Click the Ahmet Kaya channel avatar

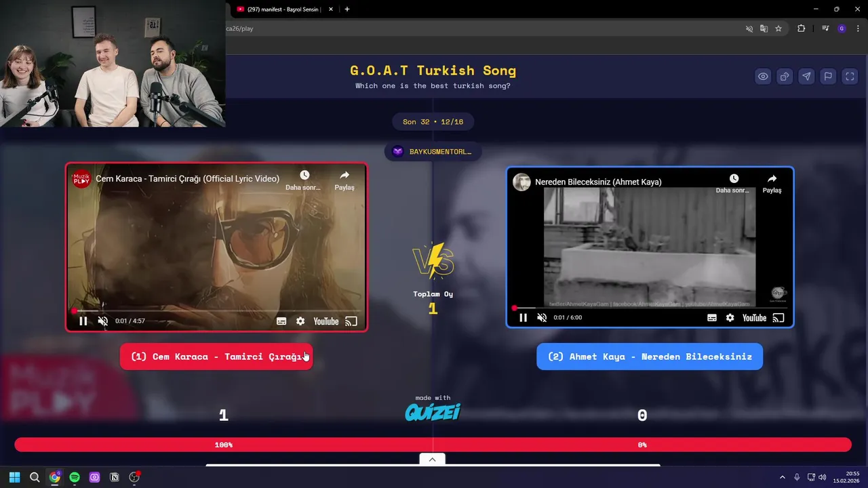(x=521, y=182)
